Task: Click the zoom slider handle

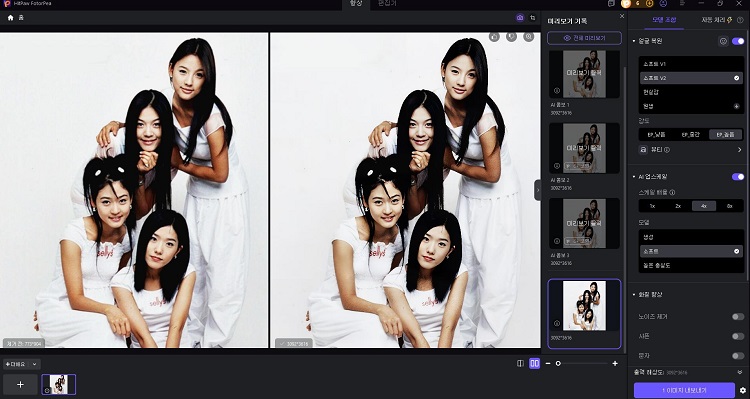Action: tap(558, 364)
